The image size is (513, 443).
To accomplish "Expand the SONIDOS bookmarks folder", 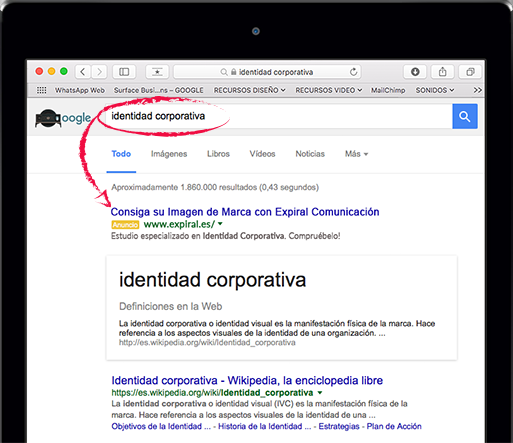I will pyautogui.click(x=435, y=90).
